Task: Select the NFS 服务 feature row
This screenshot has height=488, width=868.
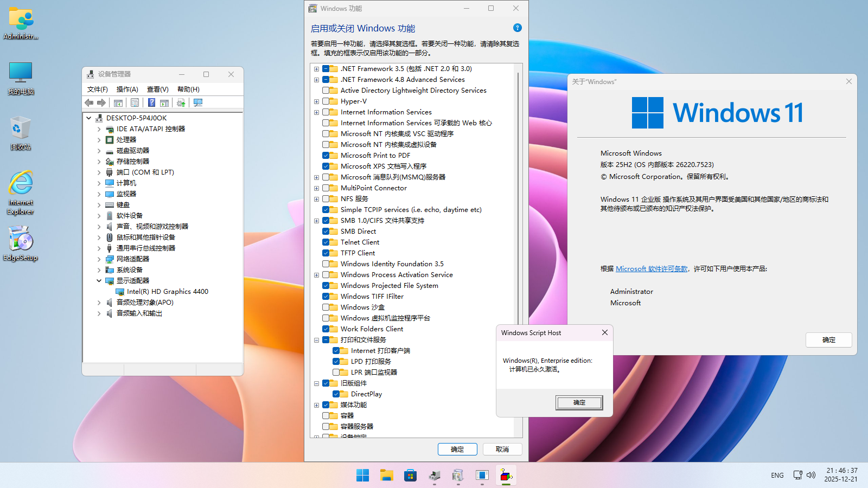Action: coord(354,199)
